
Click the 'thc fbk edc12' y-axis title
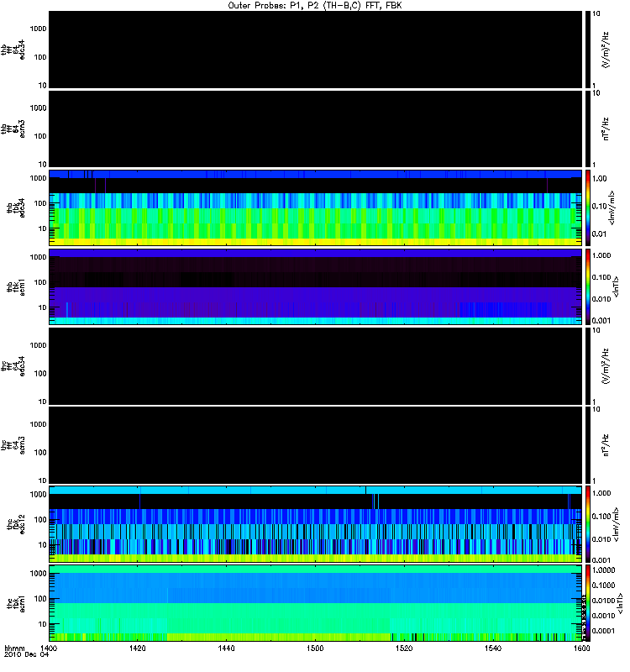[16, 523]
